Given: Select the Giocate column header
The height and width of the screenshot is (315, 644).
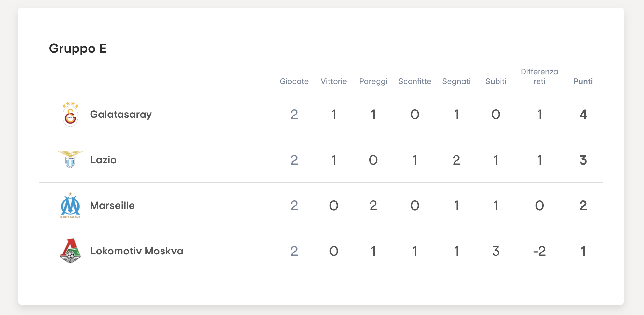Looking at the screenshot, I should pos(294,81).
